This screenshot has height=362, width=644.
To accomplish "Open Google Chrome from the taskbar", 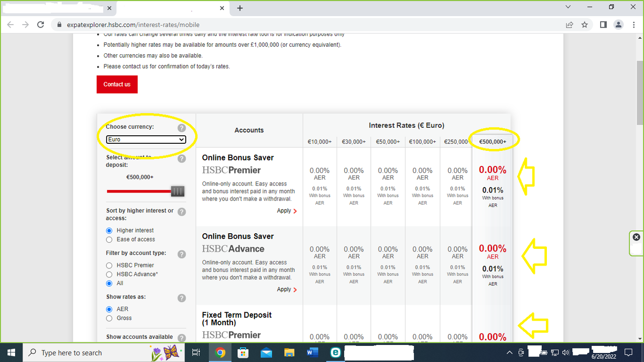I will (x=220, y=352).
